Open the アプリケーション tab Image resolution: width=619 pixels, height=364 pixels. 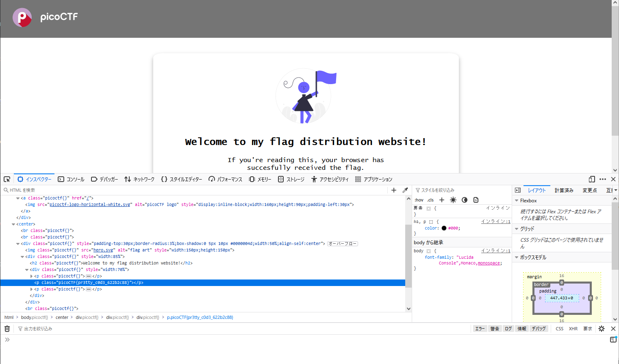[x=374, y=179]
